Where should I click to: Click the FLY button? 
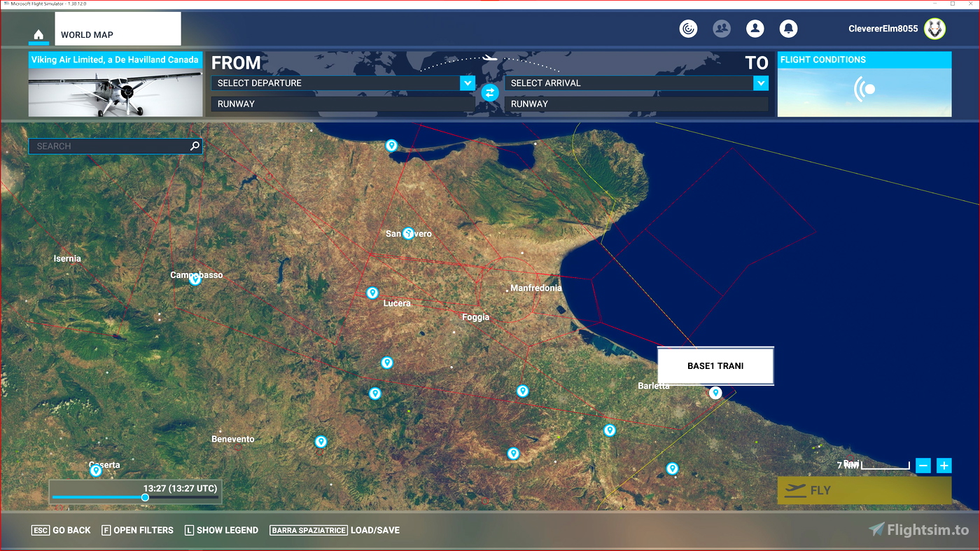coord(864,490)
